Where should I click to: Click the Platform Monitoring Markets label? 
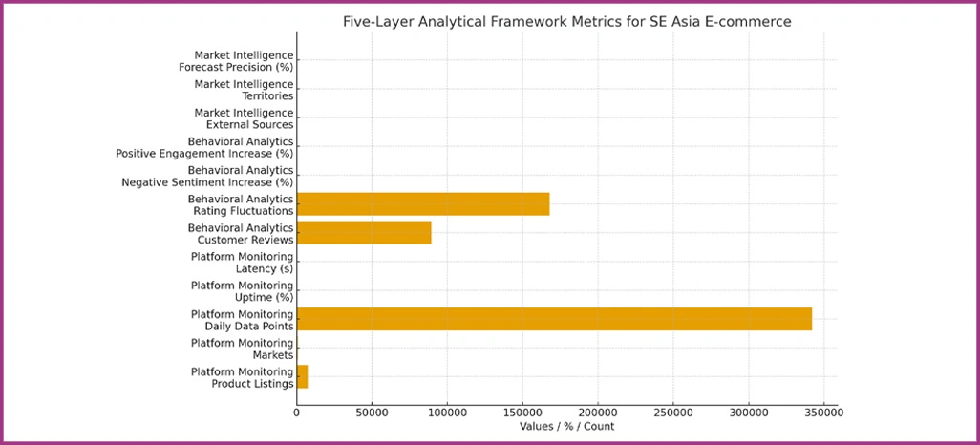(242, 349)
